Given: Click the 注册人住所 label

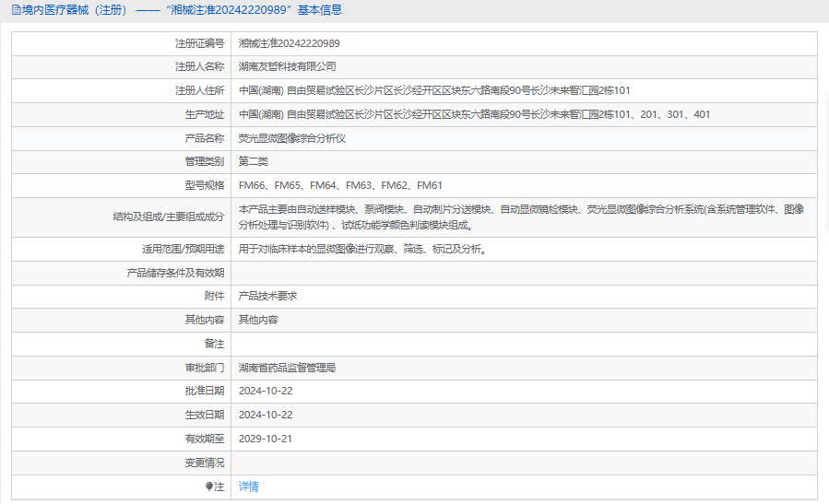Looking at the screenshot, I should click(200, 90).
